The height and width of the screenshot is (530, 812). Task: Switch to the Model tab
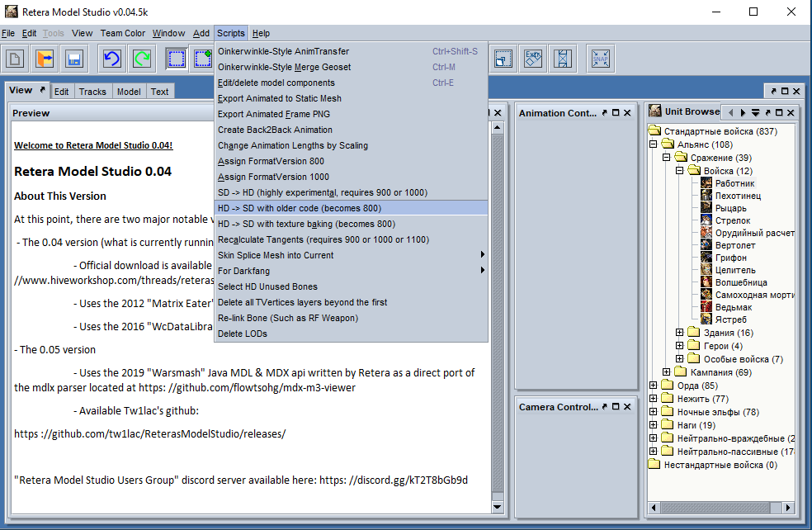point(129,92)
